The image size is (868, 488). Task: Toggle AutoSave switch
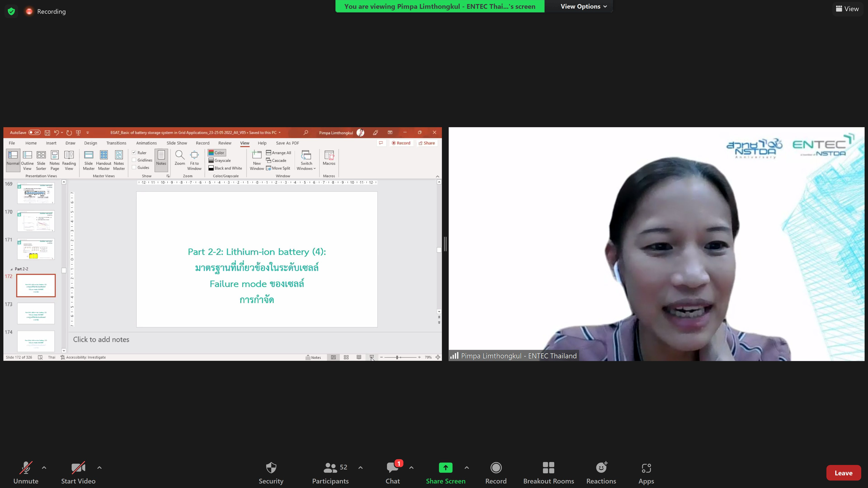34,133
